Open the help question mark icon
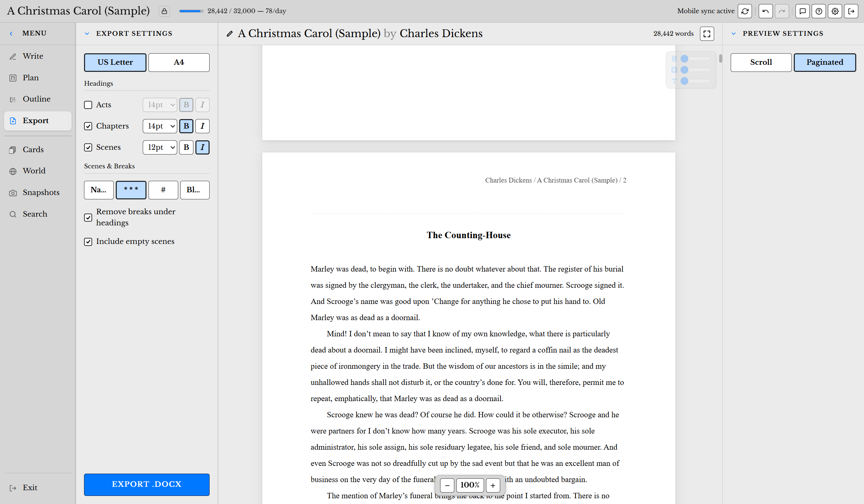This screenshot has height=504, width=864. (819, 11)
